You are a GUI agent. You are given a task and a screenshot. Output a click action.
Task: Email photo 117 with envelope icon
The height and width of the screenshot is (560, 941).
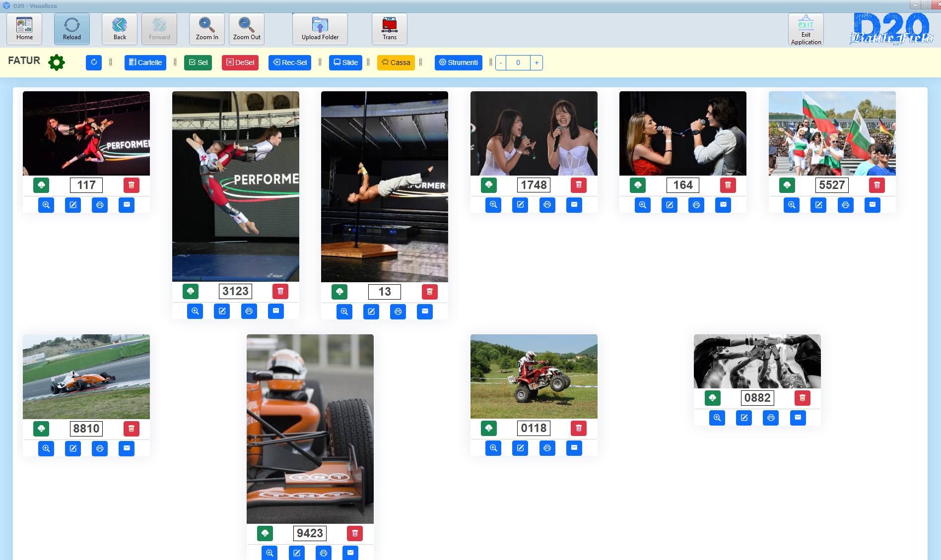tap(127, 205)
